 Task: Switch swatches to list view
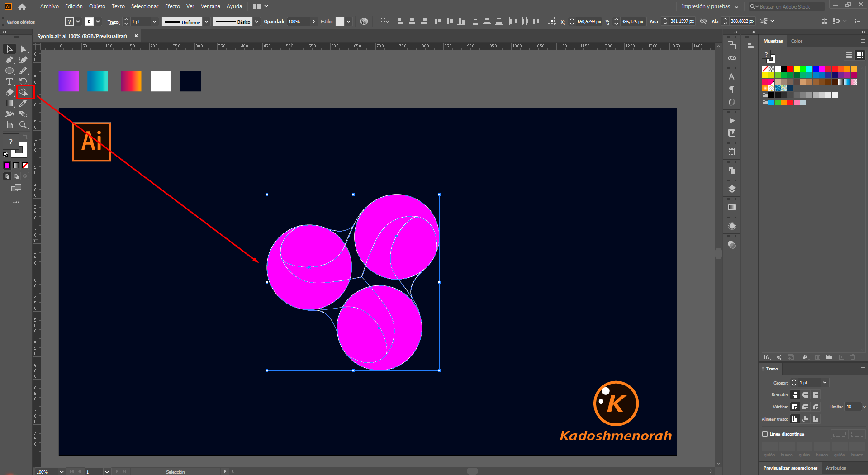click(849, 55)
